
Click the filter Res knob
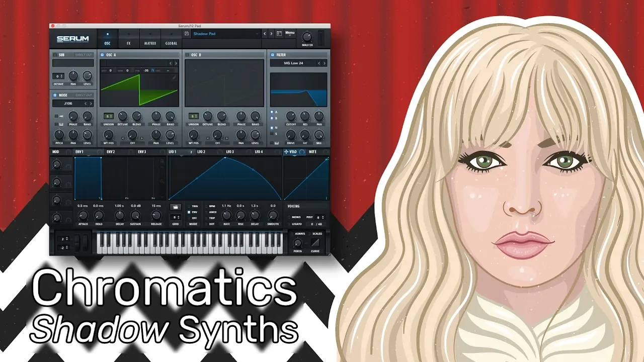(305, 116)
